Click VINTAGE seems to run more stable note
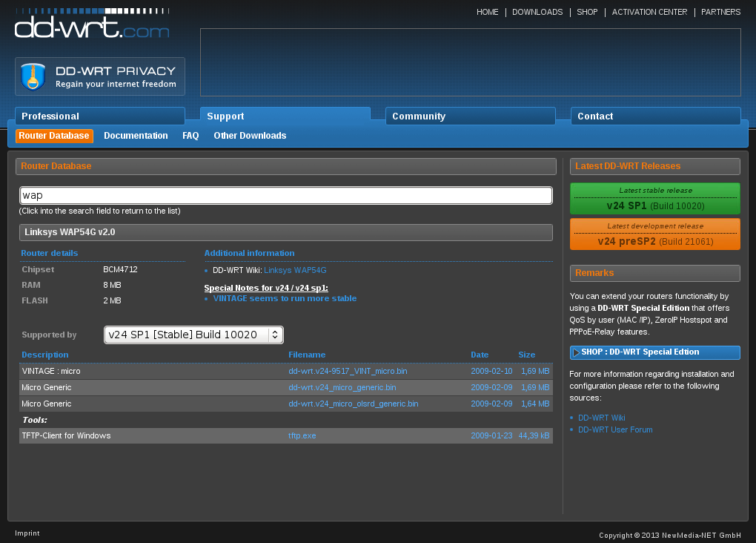 click(285, 298)
